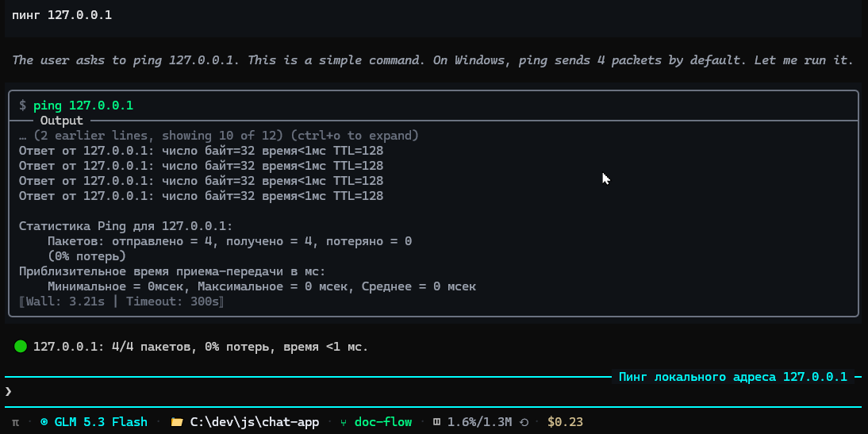This screenshot has height=434, width=868.
Task: Click the folder icon in status bar
Action: [177, 422]
